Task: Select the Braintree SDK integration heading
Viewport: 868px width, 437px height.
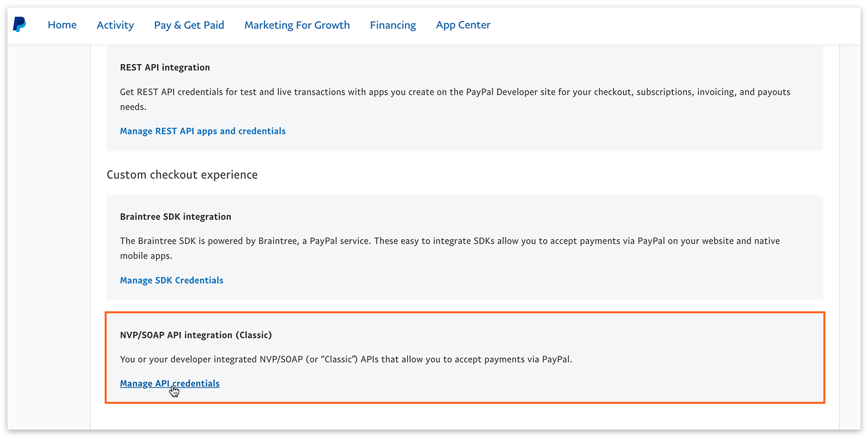Action: coord(175,216)
